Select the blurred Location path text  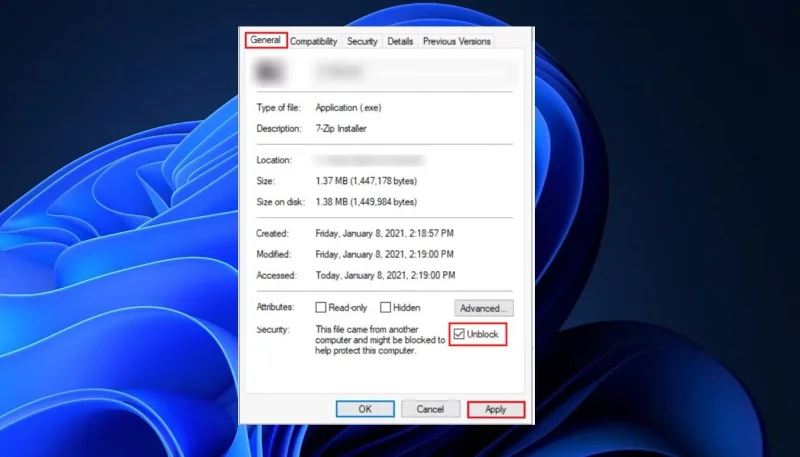pyautogui.click(x=368, y=160)
